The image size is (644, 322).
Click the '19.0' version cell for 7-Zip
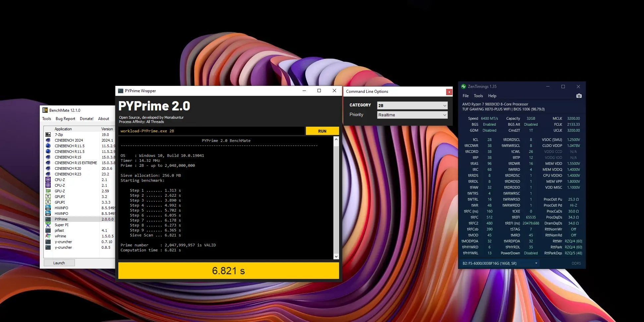(x=105, y=135)
